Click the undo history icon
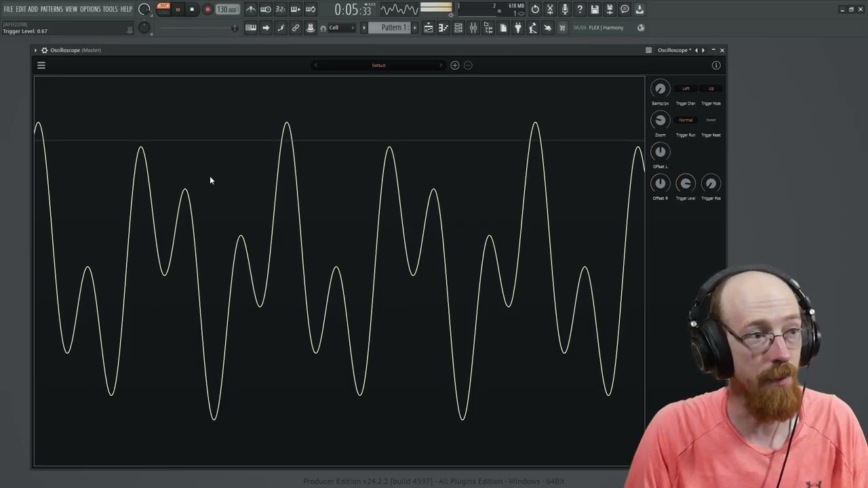 535,9
